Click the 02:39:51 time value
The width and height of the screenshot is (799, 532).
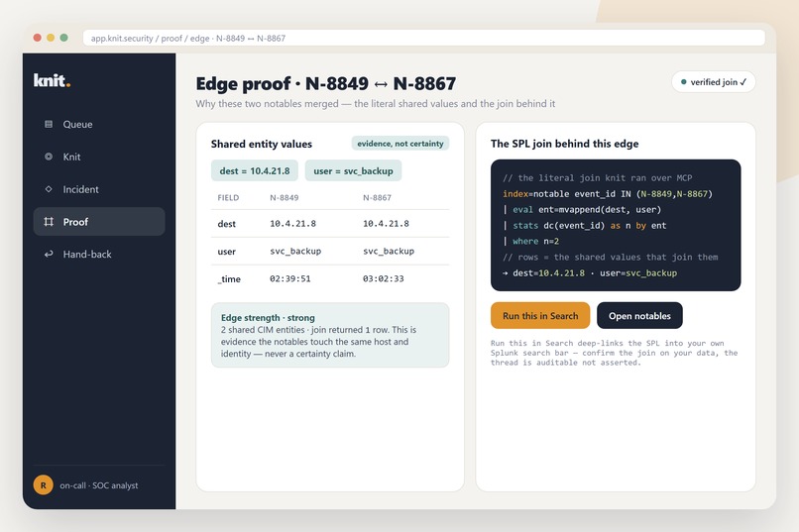click(x=289, y=279)
